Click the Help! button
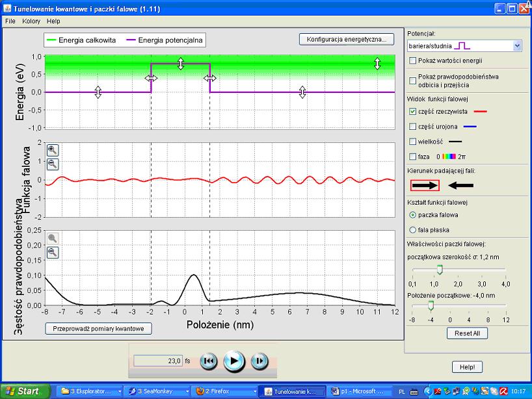 (x=467, y=367)
